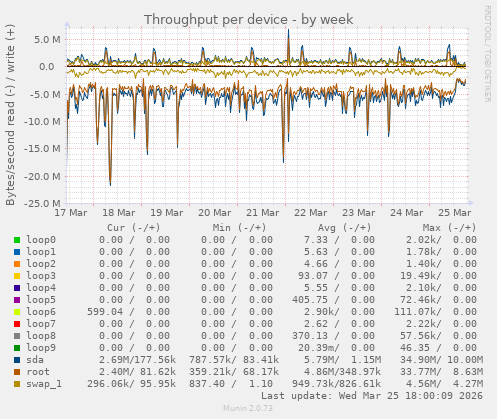
Task: Click the loop3 max value '19.49k/'
Action: 421,276
